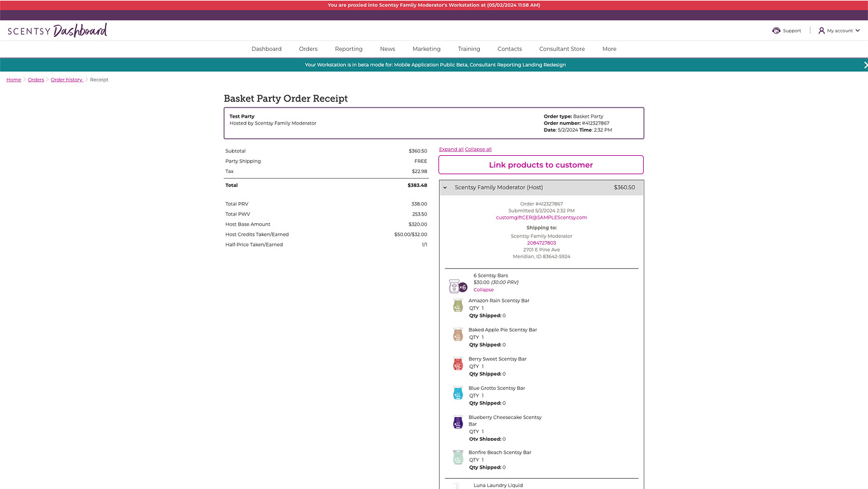Viewport: 868px width, 489px height.
Task: Click the Basket Party Order Receipt heading
Action: click(x=286, y=99)
